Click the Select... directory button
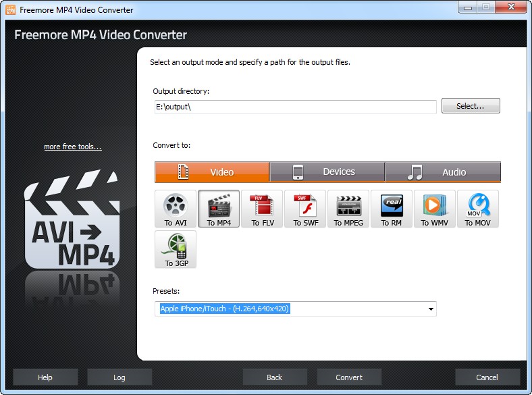532x395 pixels. pyautogui.click(x=471, y=106)
